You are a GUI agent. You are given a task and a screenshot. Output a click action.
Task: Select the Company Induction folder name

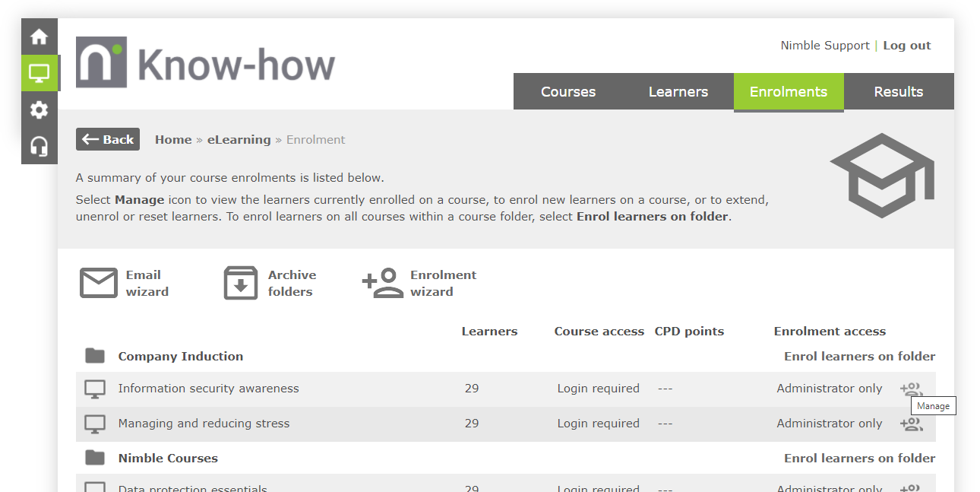click(181, 356)
